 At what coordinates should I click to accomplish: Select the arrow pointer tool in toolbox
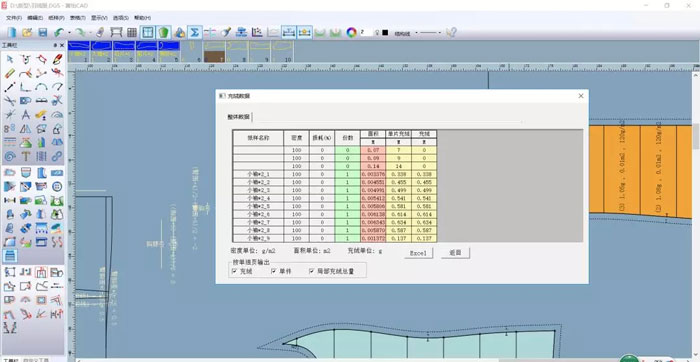pyautogui.click(x=10, y=59)
